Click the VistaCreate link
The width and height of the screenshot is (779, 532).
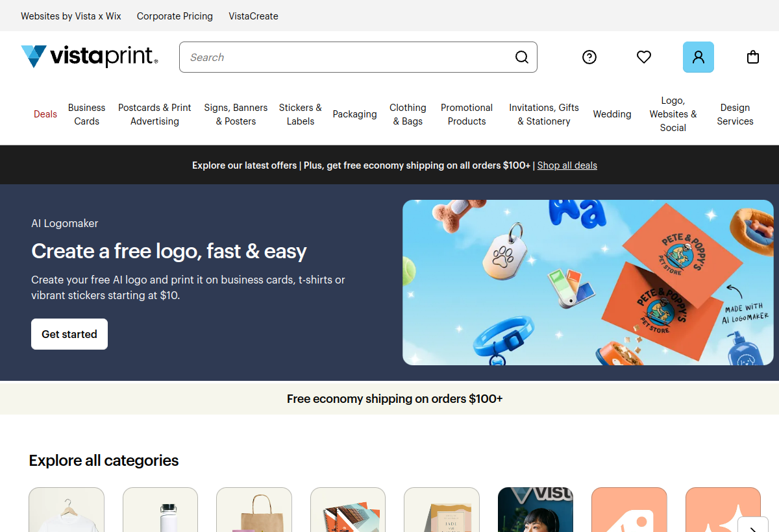coord(253,16)
